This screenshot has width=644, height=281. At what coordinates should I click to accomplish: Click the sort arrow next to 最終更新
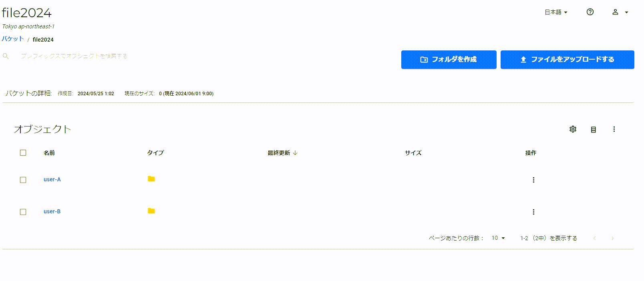click(295, 153)
